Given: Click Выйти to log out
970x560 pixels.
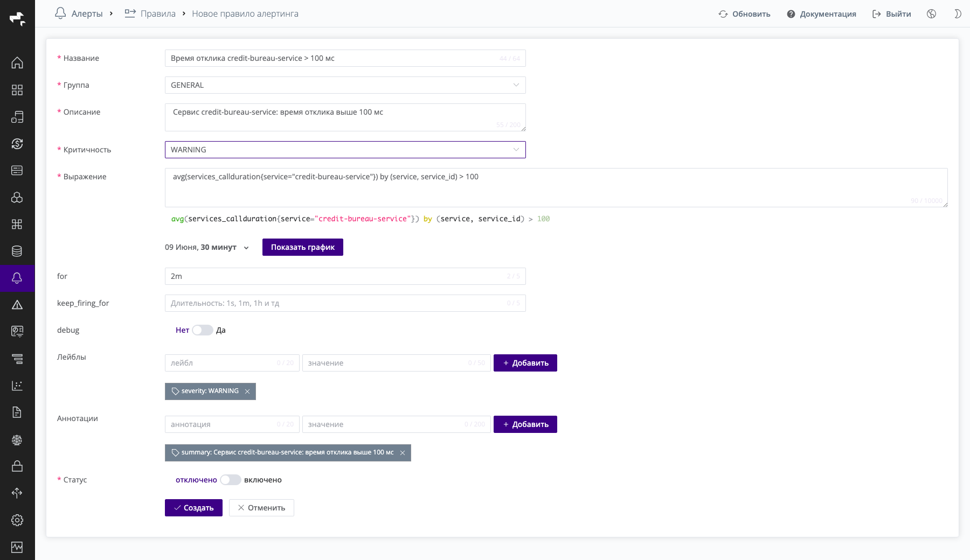Looking at the screenshot, I should (x=892, y=14).
